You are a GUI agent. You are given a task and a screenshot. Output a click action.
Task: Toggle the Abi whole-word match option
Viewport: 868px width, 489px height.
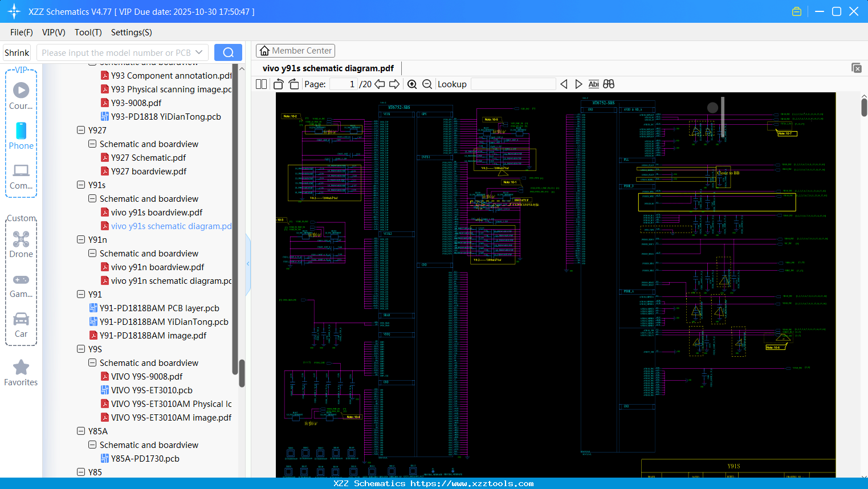tap(593, 84)
